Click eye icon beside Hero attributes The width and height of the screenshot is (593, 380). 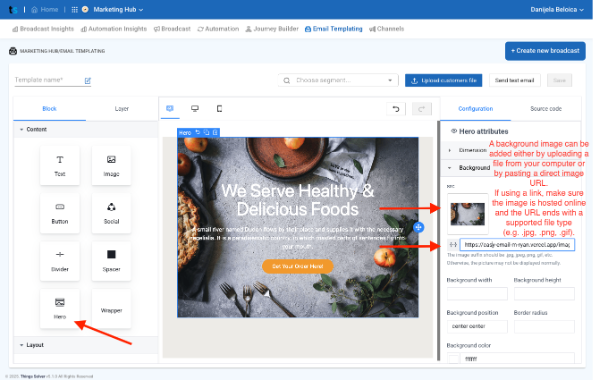point(454,131)
